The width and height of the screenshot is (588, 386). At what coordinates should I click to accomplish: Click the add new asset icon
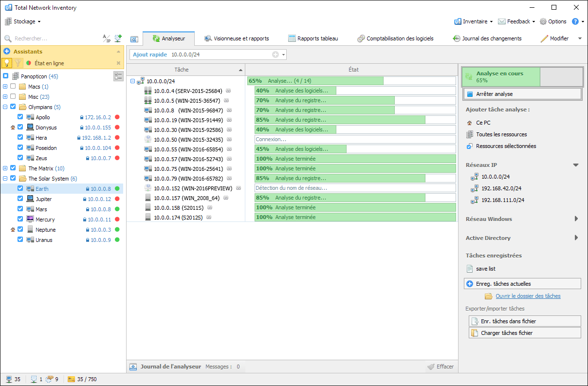pyautogui.click(x=118, y=38)
